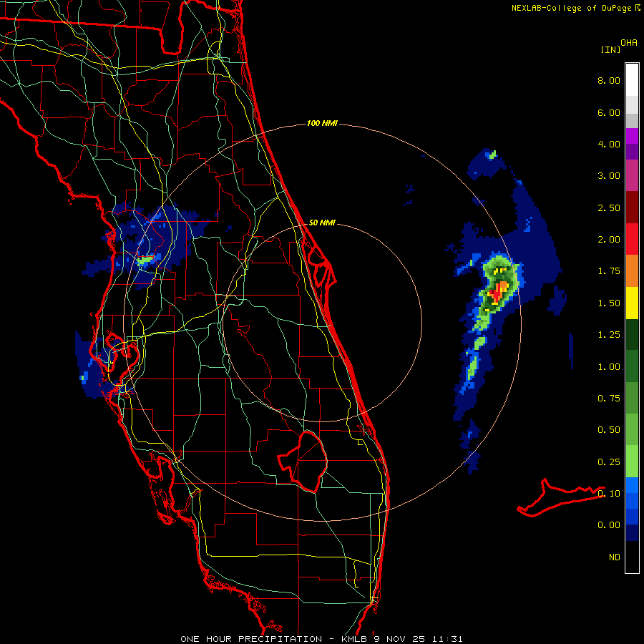Click the [IN] units label
Viewport: 644px width, 644px height.
(610, 49)
